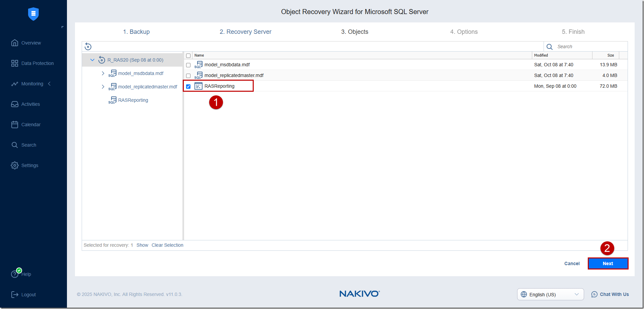Click the NAKIVO footer logo
This screenshot has width=644, height=309.
pyautogui.click(x=359, y=294)
